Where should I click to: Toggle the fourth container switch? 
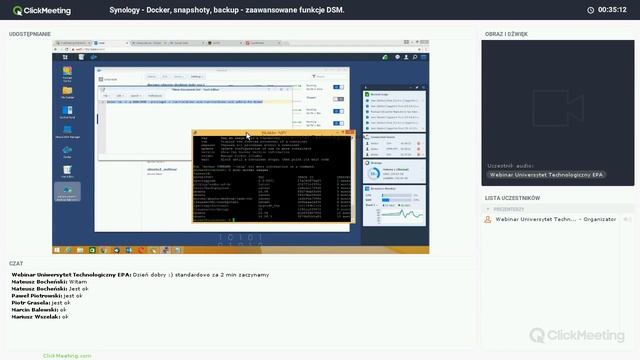click(x=338, y=123)
